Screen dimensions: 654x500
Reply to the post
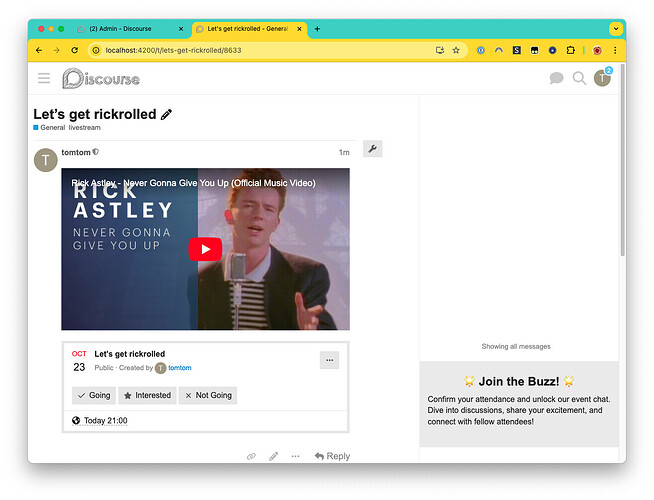[x=332, y=456]
